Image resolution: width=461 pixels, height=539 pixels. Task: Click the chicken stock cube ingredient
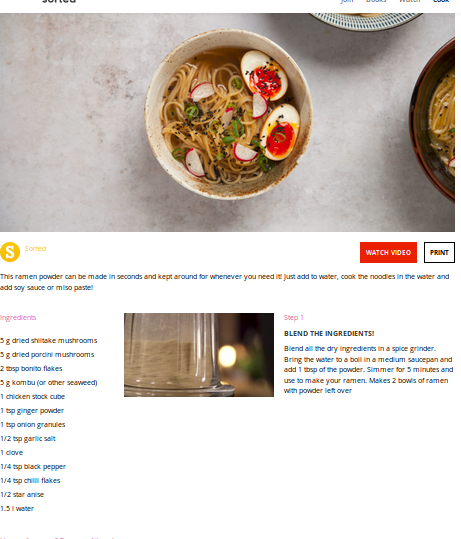pyautogui.click(x=32, y=397)
